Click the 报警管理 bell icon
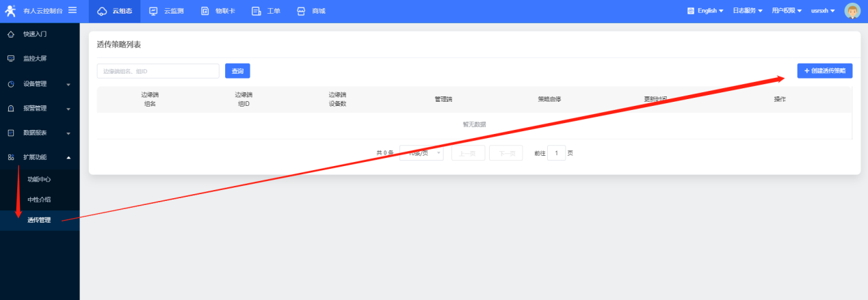Image resolution: width=868 pixels, height=300 pixels. point(11,109)
